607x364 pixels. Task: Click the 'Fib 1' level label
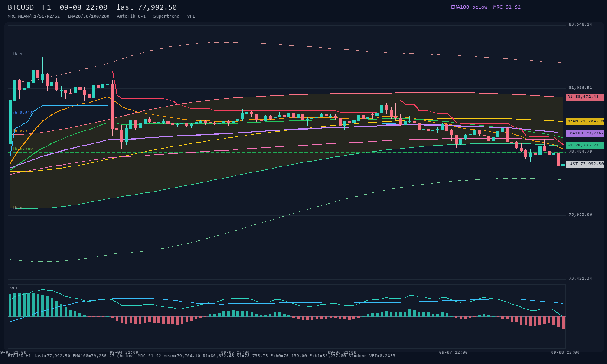[x=16, y=54]
